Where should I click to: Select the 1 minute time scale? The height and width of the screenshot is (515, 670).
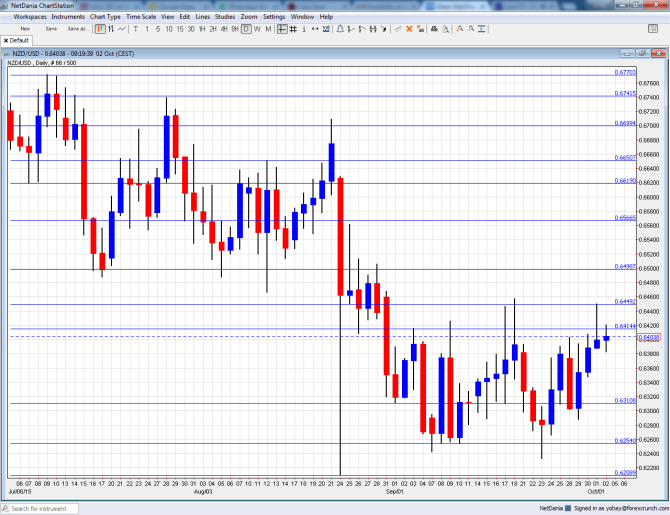tap(147, 29)
